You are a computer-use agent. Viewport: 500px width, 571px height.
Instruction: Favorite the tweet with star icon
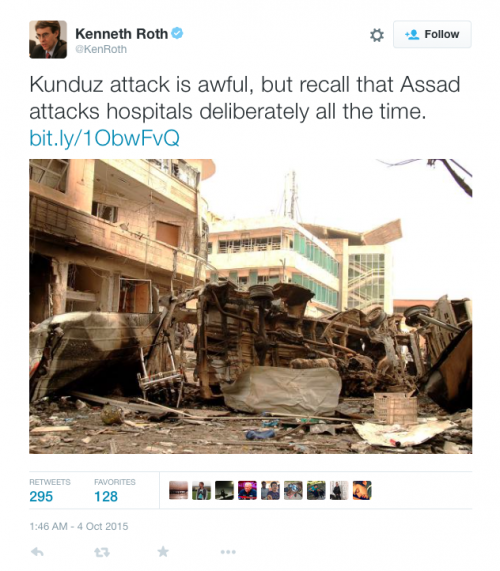pyautogui.click(x=163, y=552)
